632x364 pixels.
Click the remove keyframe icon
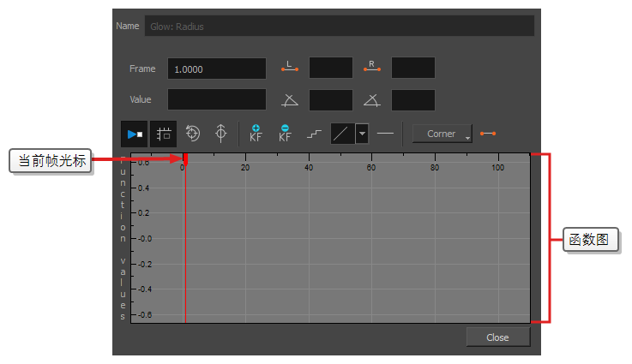click(x=285, y=134)
